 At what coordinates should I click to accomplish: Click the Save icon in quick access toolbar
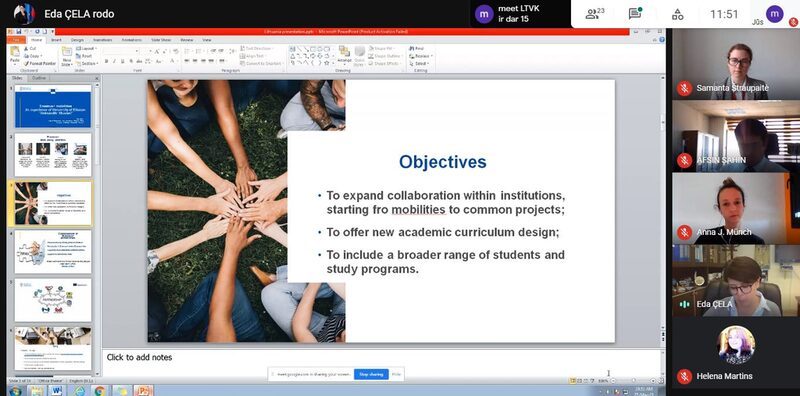pyautogui.click(x=19, y=32)
